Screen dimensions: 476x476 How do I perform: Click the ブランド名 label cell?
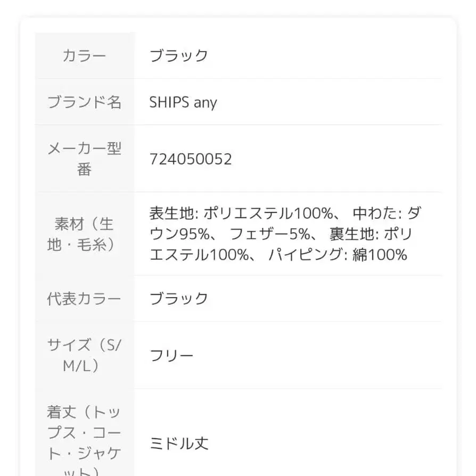84,102
